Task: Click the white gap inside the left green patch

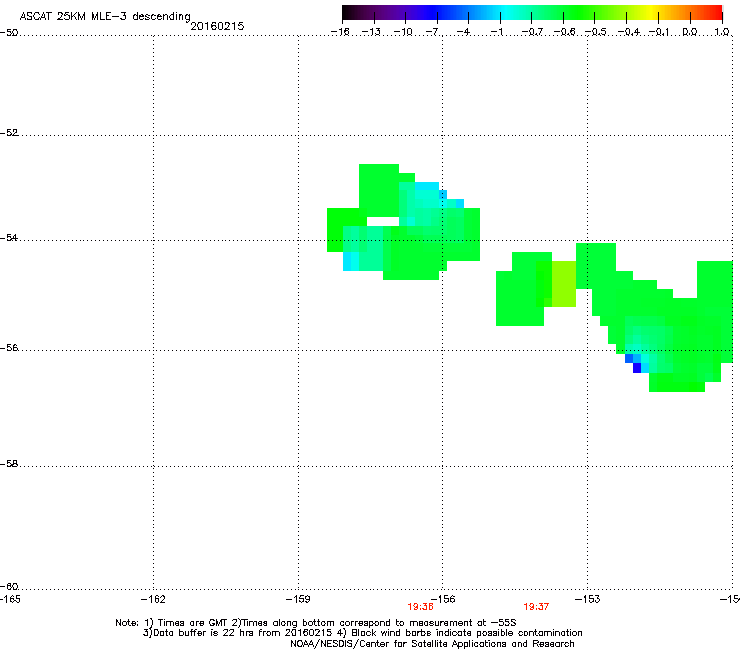Action: [x=383, y=221]
